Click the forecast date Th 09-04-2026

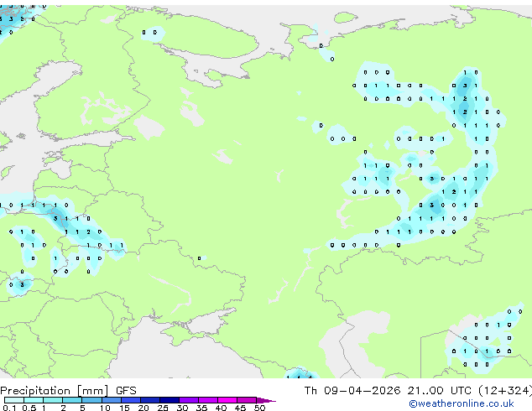point(352,391)
